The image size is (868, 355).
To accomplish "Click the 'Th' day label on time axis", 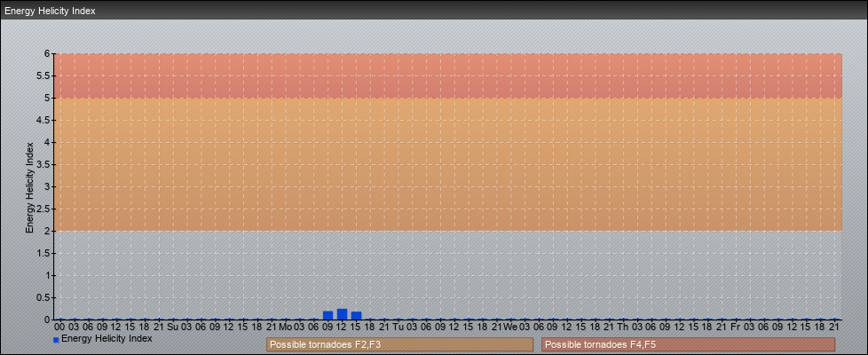I will click(x=622, y=327).
